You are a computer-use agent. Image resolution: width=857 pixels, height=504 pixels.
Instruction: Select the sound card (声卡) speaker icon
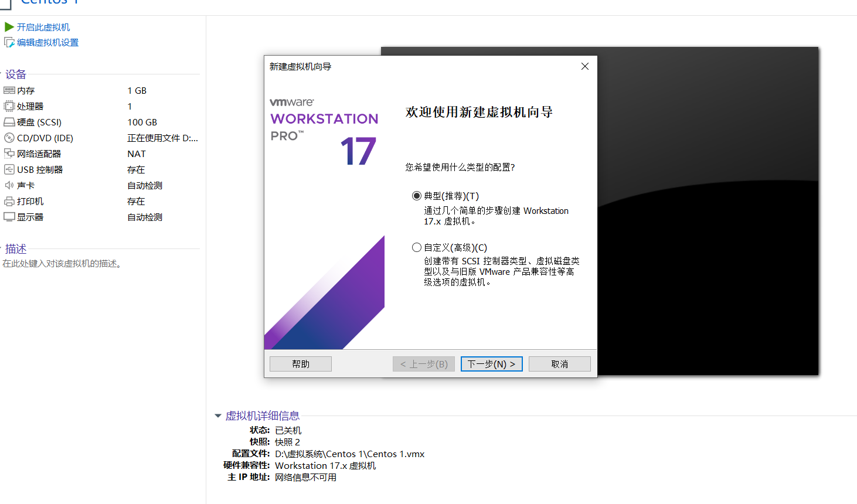(x=9, y=185)
